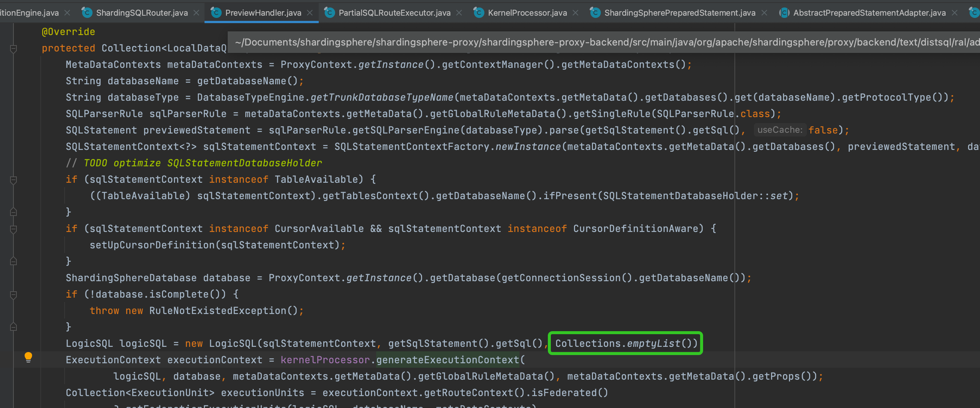Collapse the TableAvailable if-block fold marker
The height and width of the screenshot is (408, 980).
click(13, 179)
